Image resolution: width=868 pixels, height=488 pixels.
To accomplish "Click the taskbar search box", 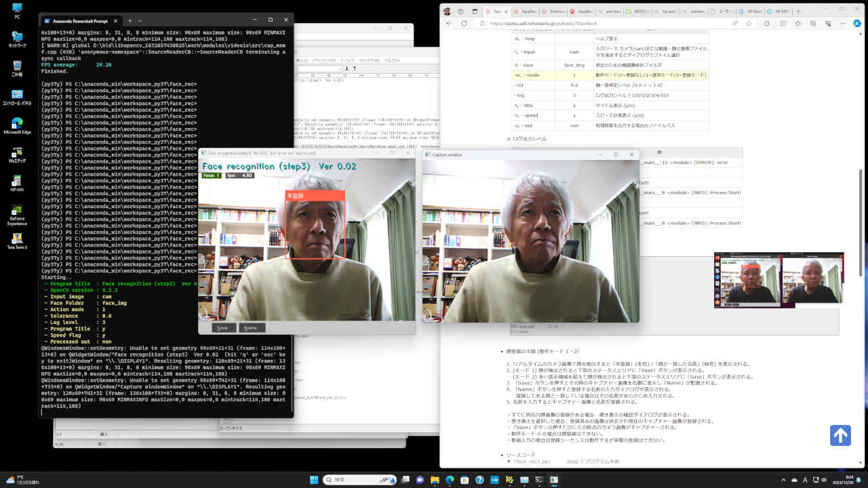I will coord(349,479).
